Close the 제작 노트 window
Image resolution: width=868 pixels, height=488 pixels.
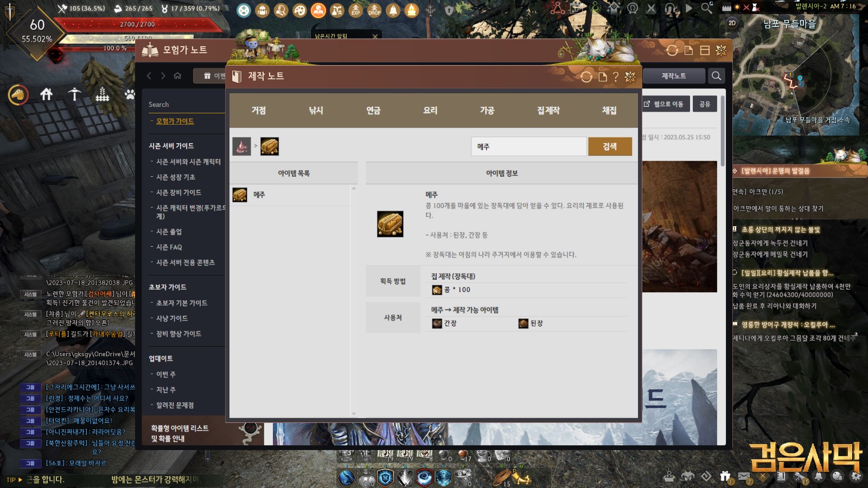630,76
